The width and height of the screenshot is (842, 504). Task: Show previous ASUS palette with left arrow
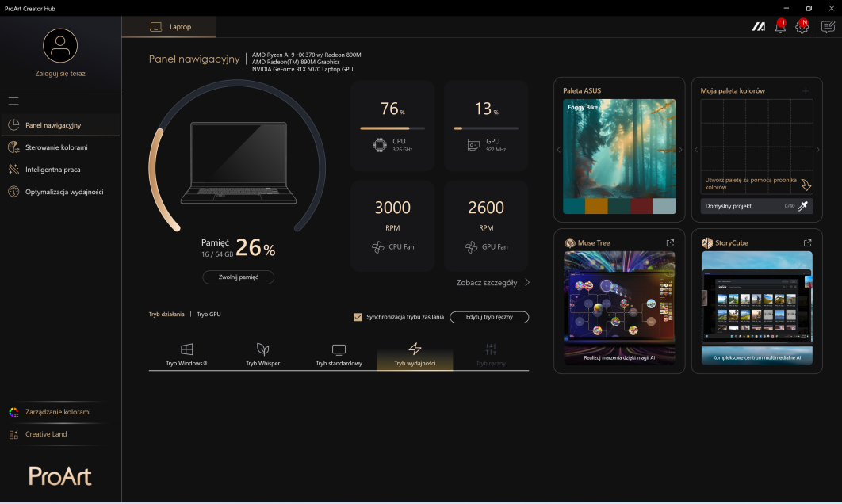(x=557, y=150)
